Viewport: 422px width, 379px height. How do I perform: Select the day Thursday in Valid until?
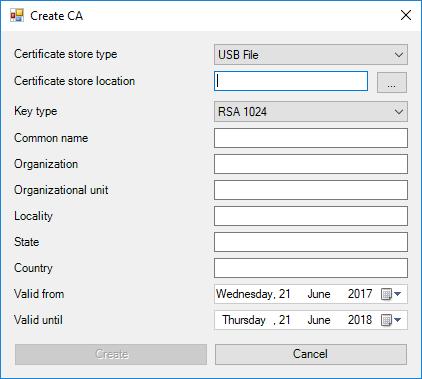point(244,320)
